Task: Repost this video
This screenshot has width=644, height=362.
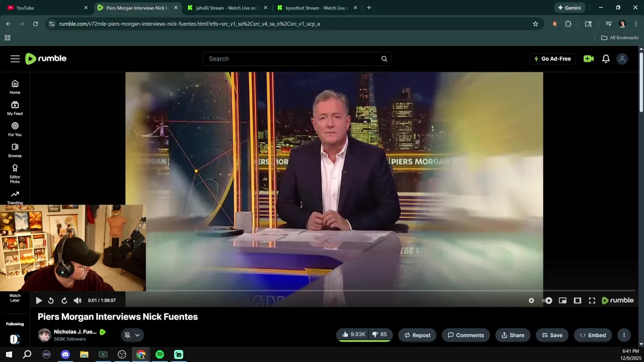Action: (418, 335)
